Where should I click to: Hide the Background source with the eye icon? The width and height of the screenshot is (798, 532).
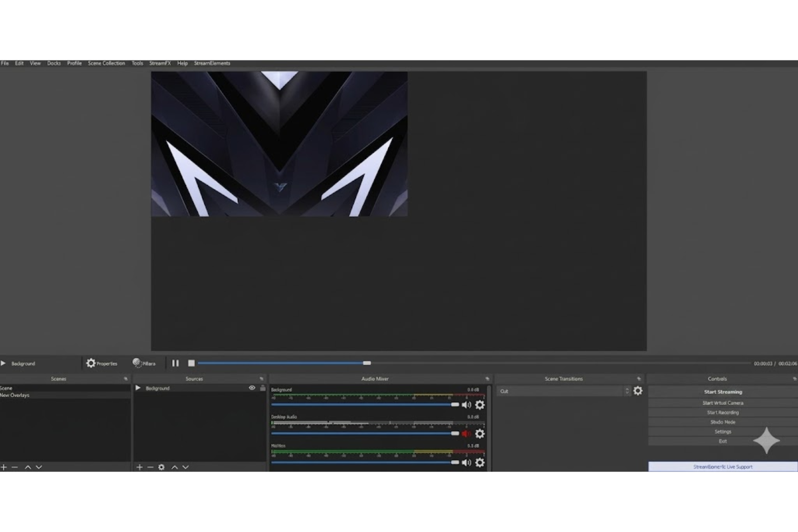click(x=252, y=388)
